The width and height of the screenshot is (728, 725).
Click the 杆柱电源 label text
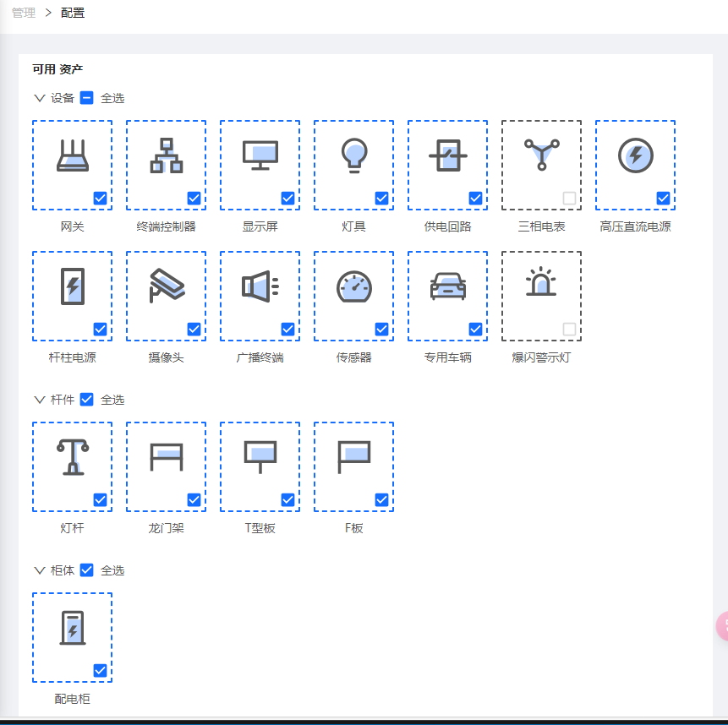(x=73, y=357)
